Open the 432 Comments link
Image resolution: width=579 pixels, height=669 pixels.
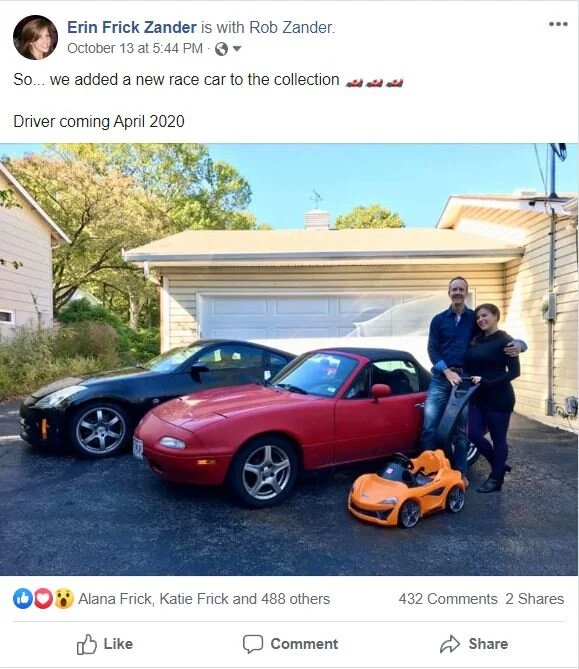click(x=448, y=599)
